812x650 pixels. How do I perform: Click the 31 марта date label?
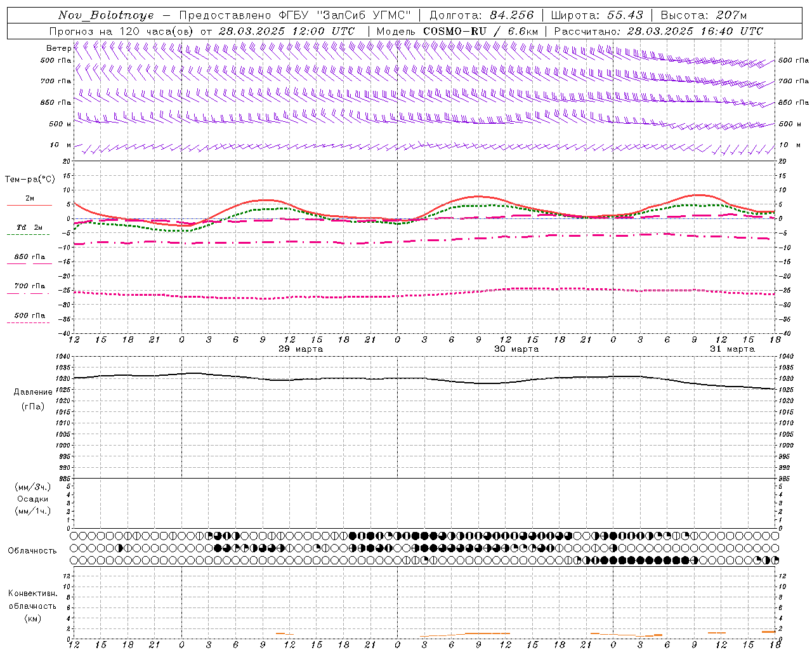(732, 349)
